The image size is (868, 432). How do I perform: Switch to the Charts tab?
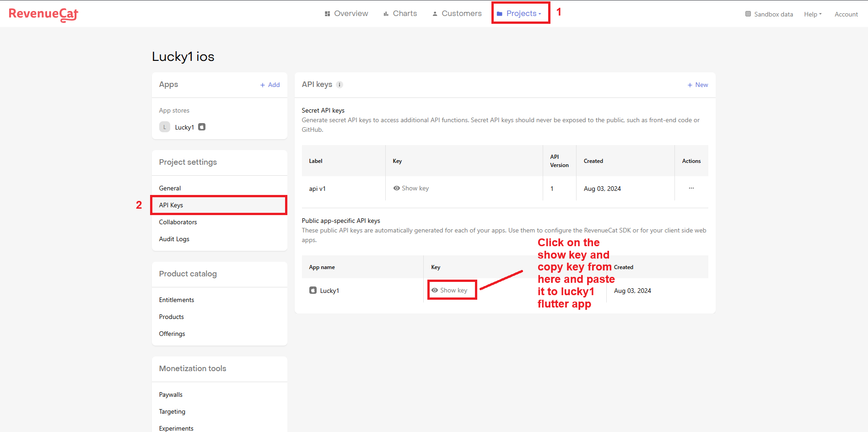[400, 13]
